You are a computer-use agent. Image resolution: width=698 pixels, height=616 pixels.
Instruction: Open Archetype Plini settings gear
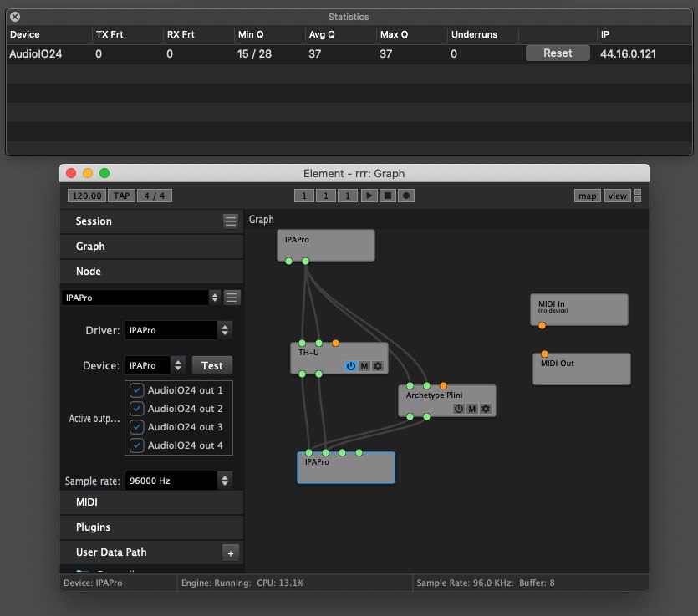[486, 409]
